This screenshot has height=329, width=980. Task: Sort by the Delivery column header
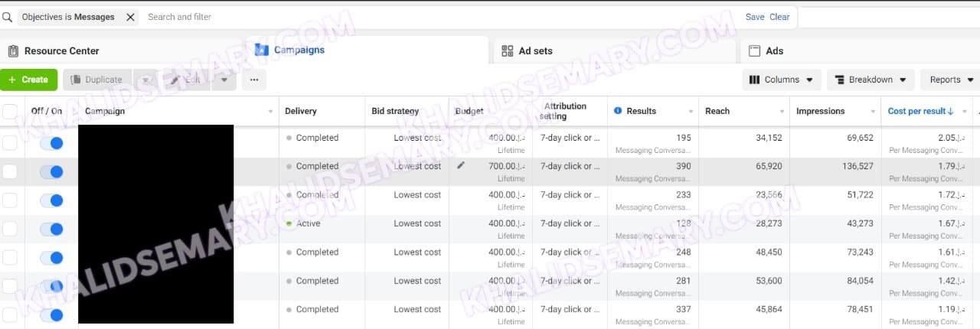[300, 111]
